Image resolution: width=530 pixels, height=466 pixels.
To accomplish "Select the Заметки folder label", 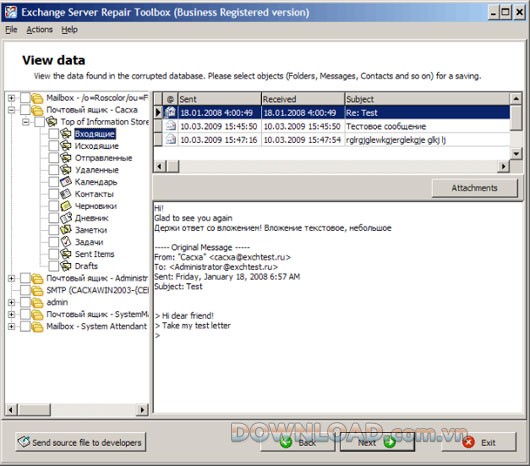I will pos(91,230).
